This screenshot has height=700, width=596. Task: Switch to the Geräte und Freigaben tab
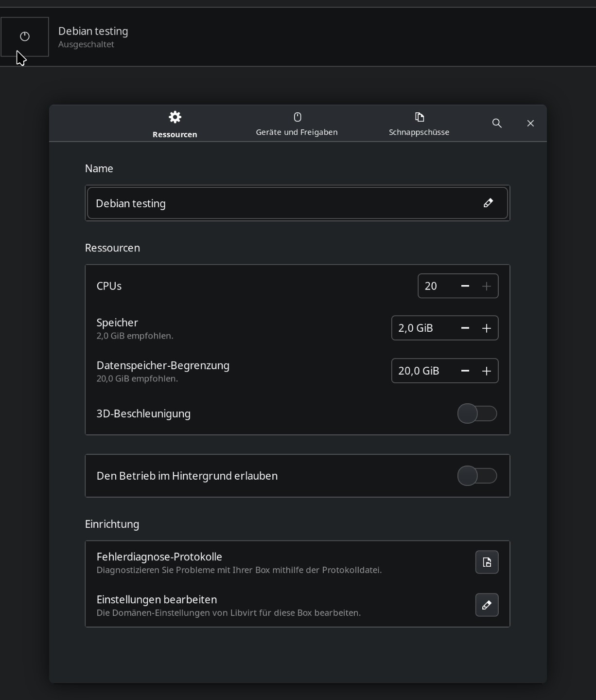pos(297,124)
